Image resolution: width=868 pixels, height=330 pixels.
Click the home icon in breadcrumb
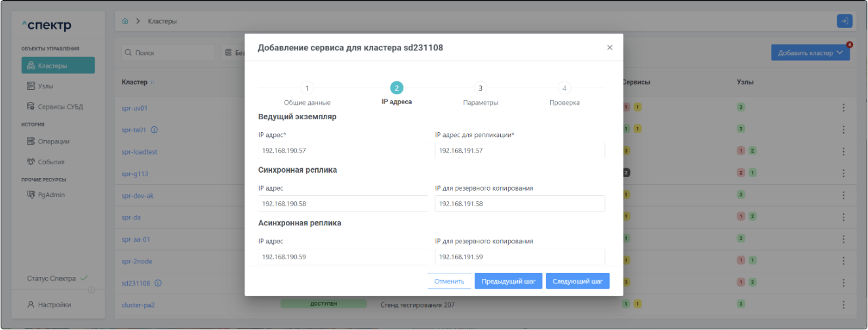[x=125, y=22]
